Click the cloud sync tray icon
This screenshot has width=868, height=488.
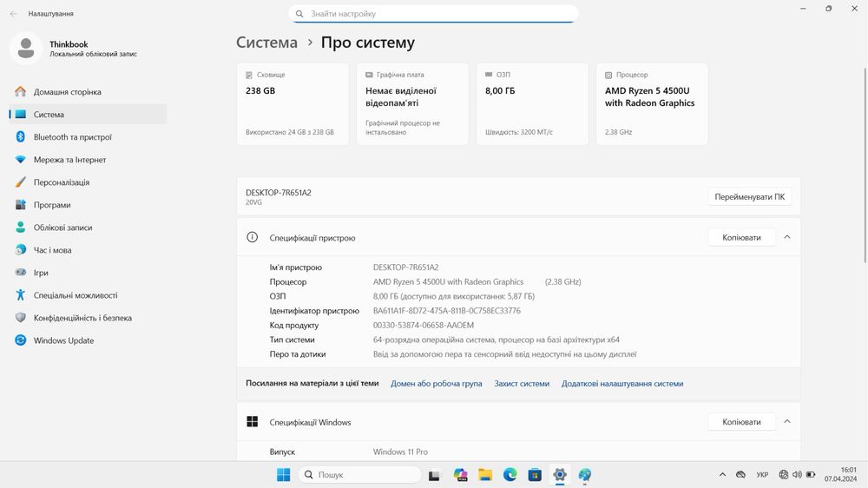[740, 475]
